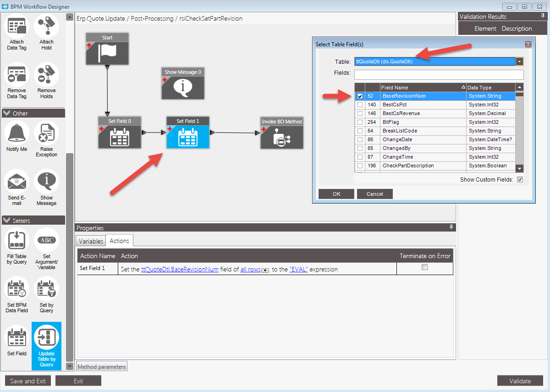550x392 pixels.
Task: Click the palette scroll down arrow
Action: pos(70,366)
